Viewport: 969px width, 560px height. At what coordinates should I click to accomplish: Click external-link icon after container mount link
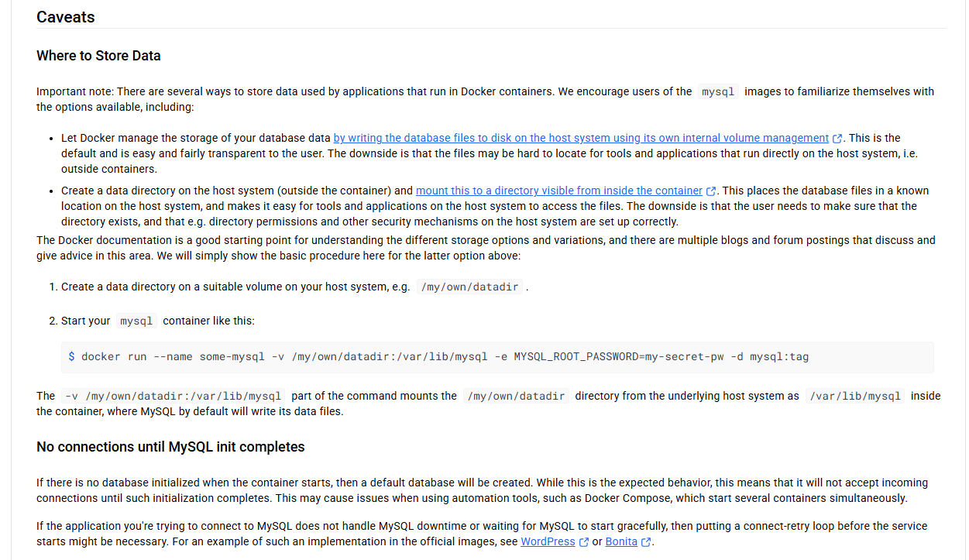(x=712, y=191)
